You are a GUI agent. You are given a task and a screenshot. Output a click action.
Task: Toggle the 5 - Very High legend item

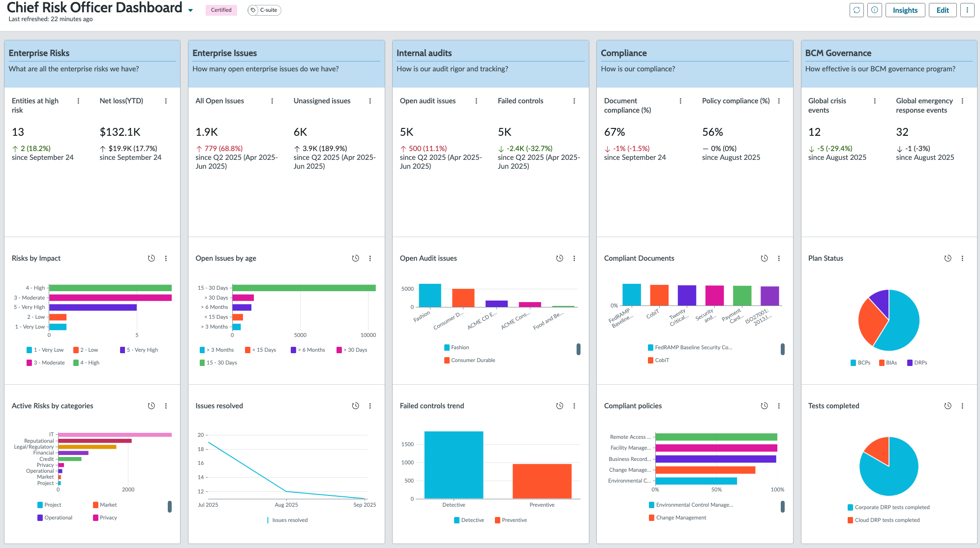[139, 350]
